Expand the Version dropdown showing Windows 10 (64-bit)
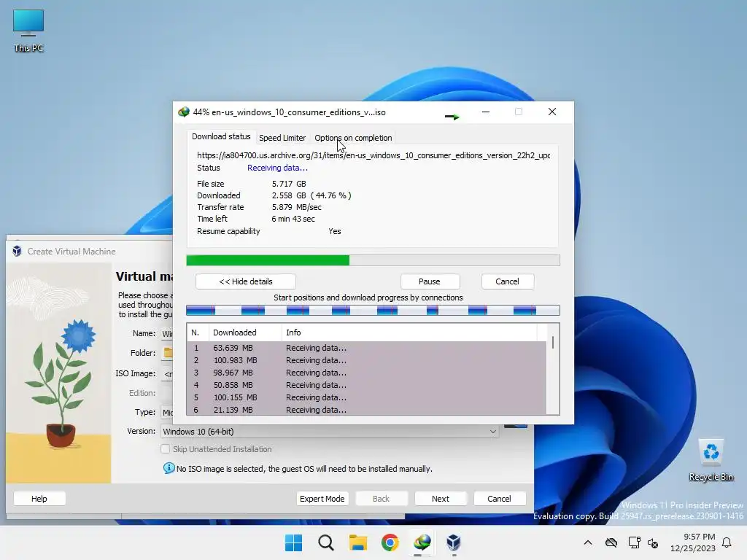This screenshot has height=560, width=747. pos(330,432)
